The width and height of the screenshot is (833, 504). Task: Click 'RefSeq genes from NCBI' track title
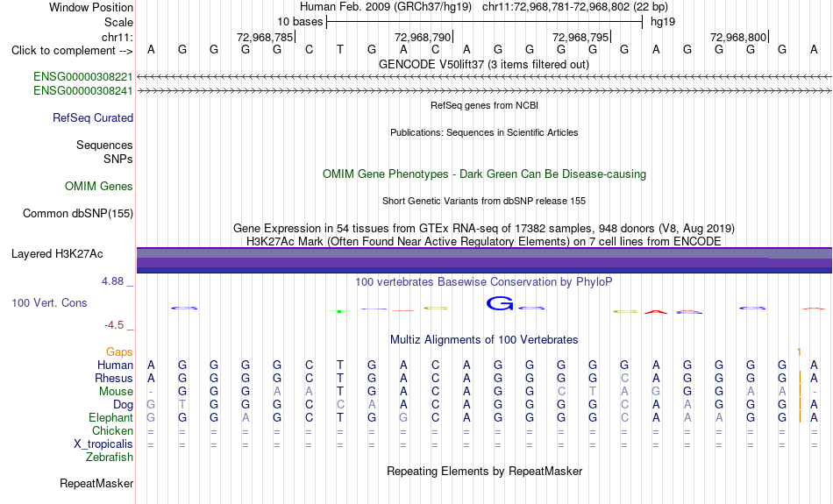click(x=485, y=105)
